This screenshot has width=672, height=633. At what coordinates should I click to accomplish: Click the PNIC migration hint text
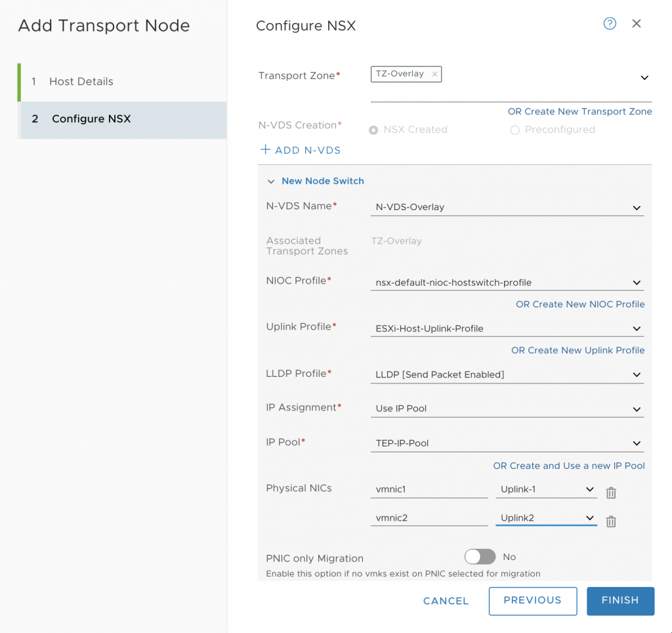tap(403, 574)
